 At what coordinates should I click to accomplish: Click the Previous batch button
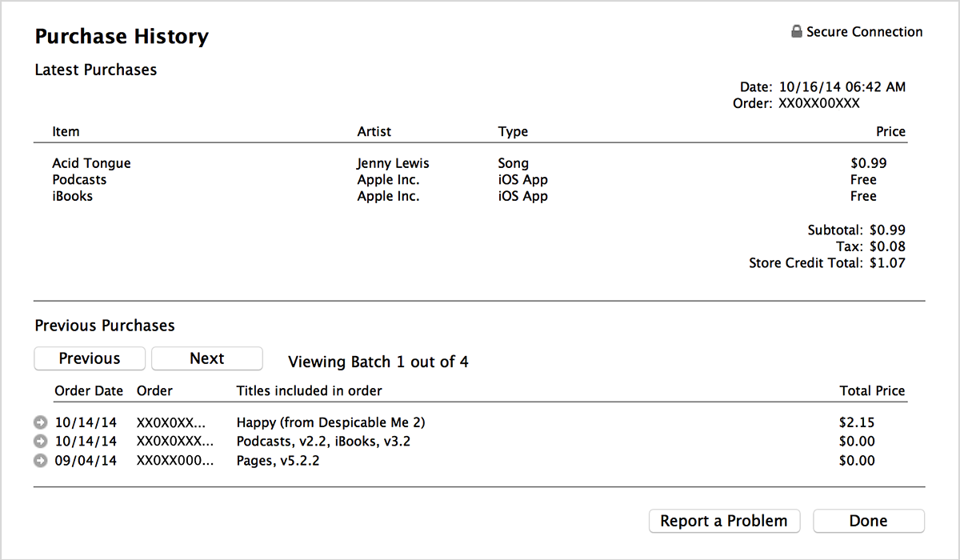tap(90, 358)
